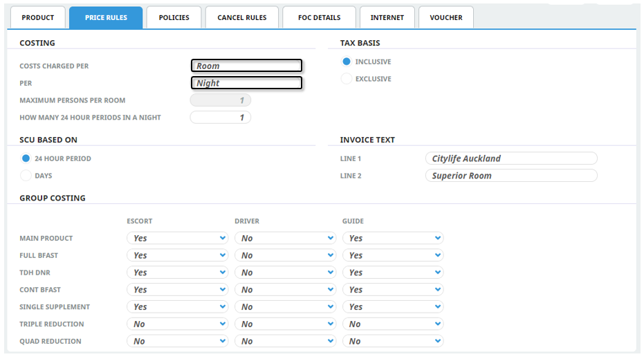Choose Exclusive tax basis radio button
Image resolution: width=644 pixels, height=359 pixels.
coord(347,79)
